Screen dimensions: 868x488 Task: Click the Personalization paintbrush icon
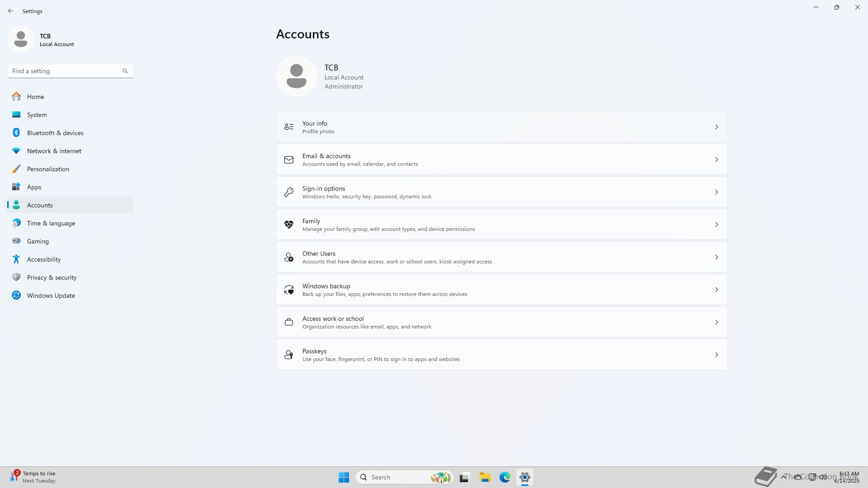(16, 169)
